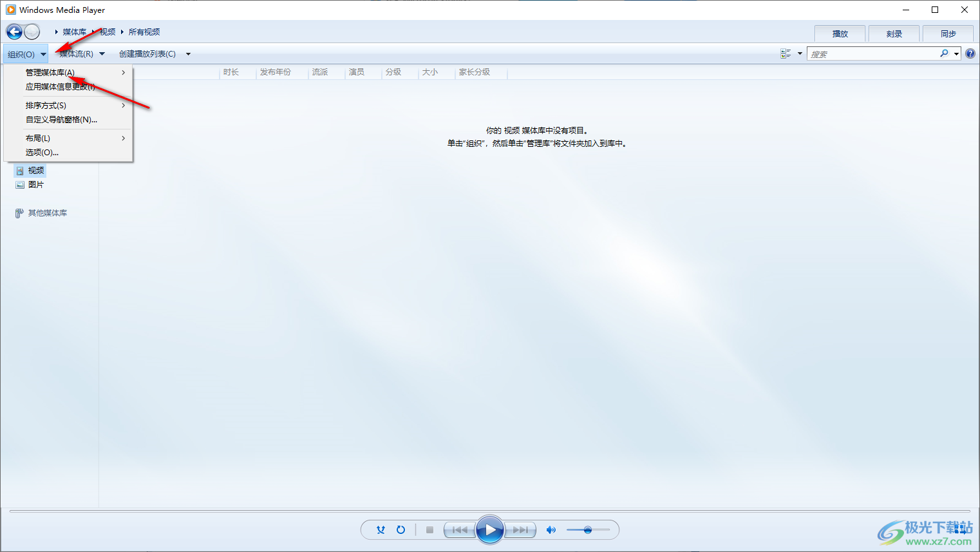Focus the 搜索 search box

872,54
